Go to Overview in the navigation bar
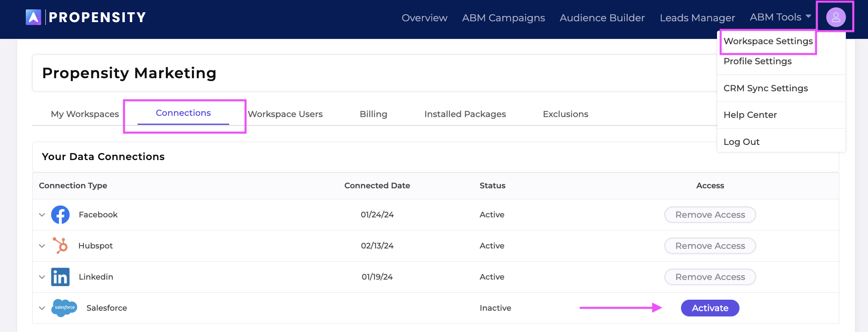The image size is (868, 332). (x=424, y=18)
